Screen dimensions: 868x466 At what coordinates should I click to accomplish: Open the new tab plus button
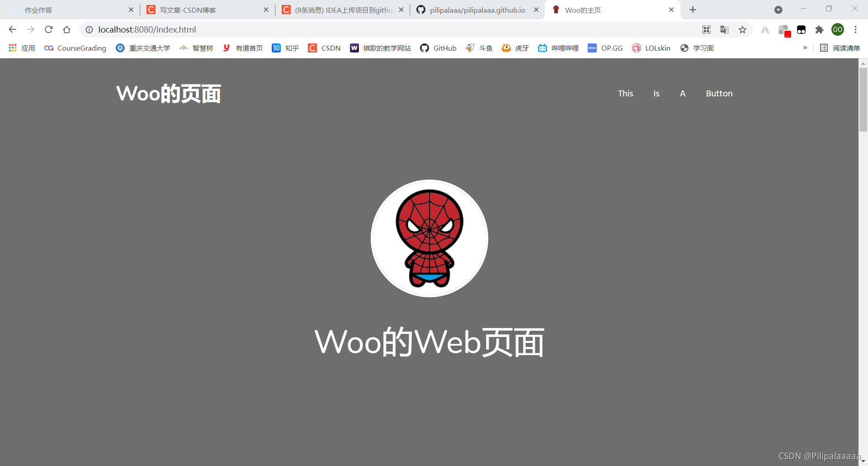point(693,10)
